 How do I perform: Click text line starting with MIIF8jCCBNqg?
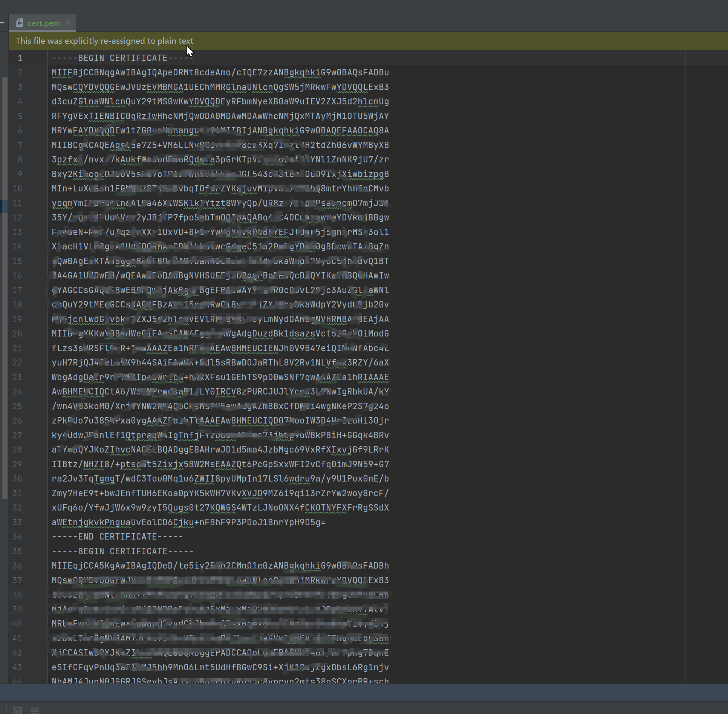pos(220,72)
